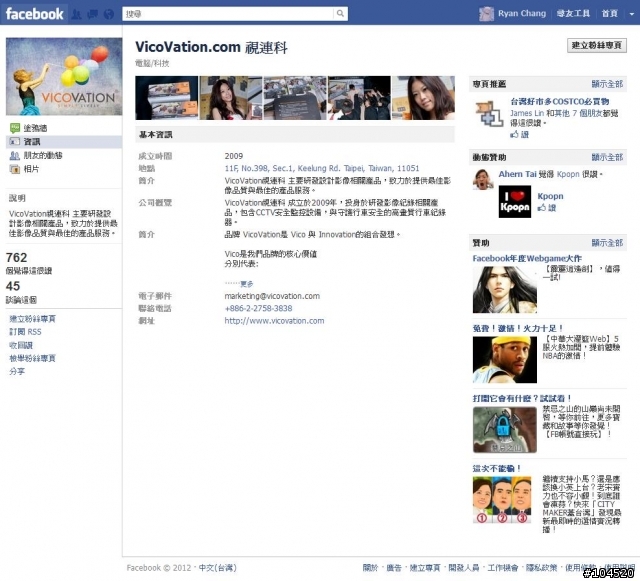Open the Keelung Rd. Taipei address link
640x581 pixels.
322,168
